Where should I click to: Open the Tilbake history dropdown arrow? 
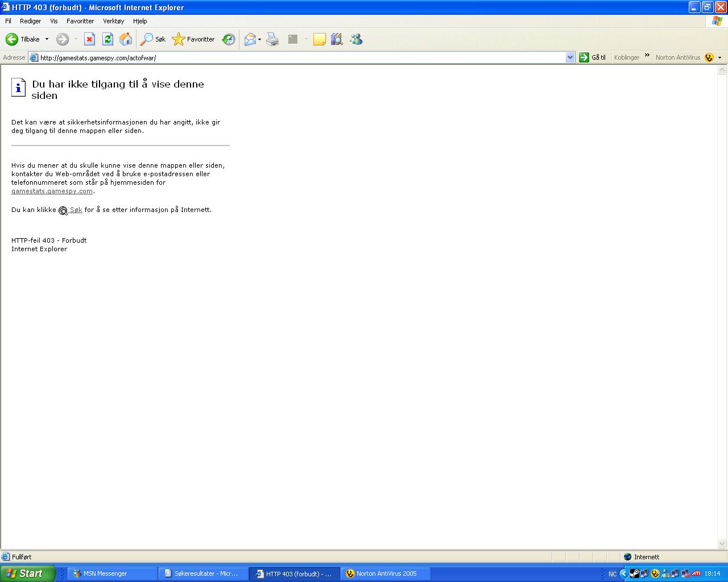pyautogui.click(x=47, y=39)
